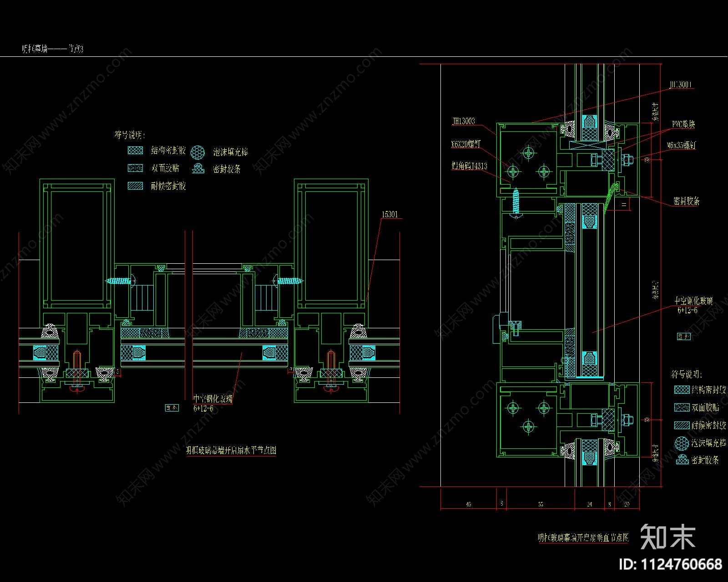Viewport: 728px width, 582px height.
Task: Click the double-sided tape symbol in left legend
Action: [x=136, y=168]
